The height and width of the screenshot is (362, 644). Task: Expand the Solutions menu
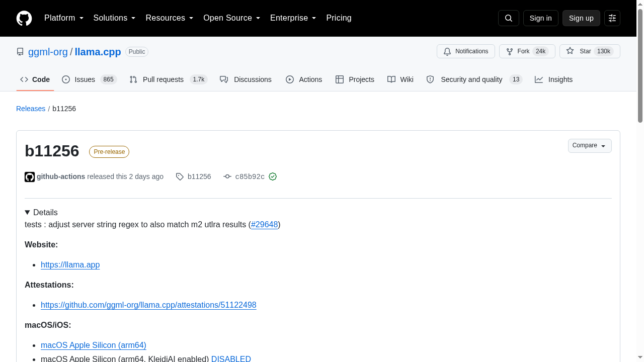(x=115, y=18)
